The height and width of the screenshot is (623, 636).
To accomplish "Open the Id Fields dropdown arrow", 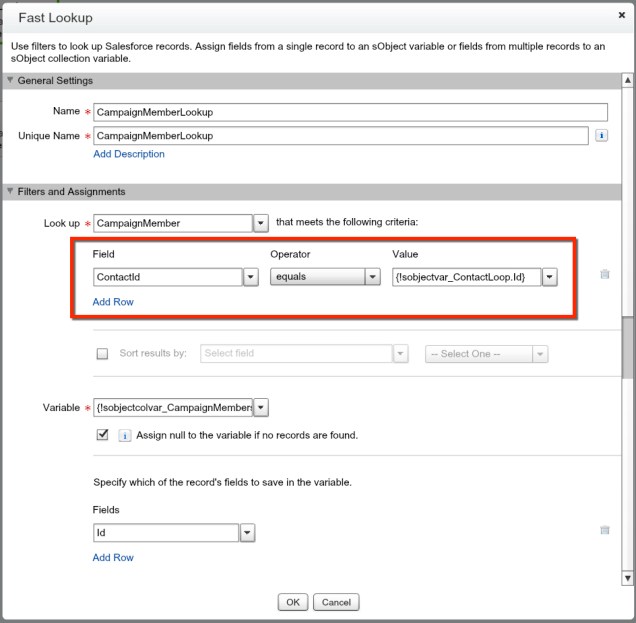I will (247, 533).
